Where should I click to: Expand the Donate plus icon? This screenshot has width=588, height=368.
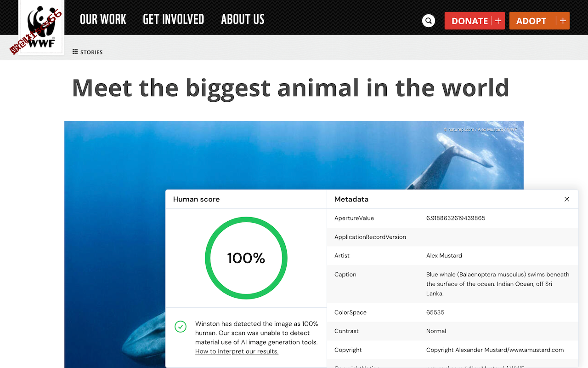pyautogui.click(x=498, y=21)
